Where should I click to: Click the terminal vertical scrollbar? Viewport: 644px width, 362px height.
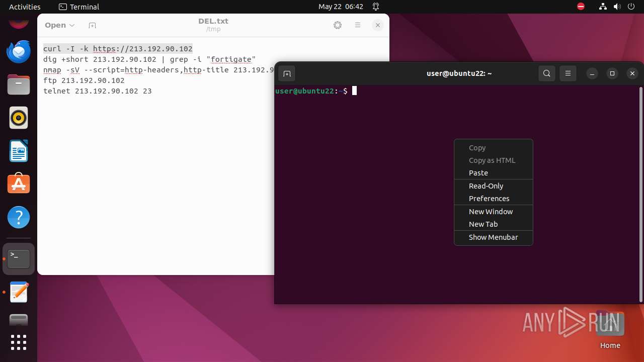(x=640, y=194)
